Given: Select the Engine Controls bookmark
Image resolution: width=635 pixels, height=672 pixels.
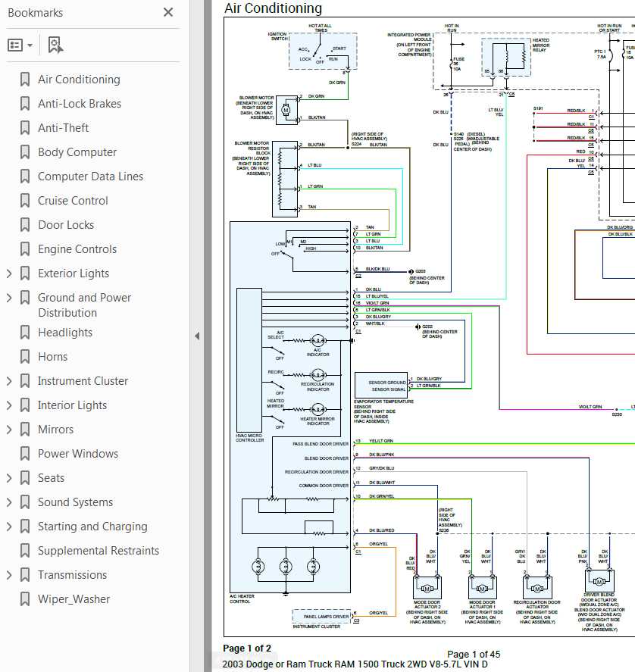Looking at the screenshot, I should tap(77, 249).
